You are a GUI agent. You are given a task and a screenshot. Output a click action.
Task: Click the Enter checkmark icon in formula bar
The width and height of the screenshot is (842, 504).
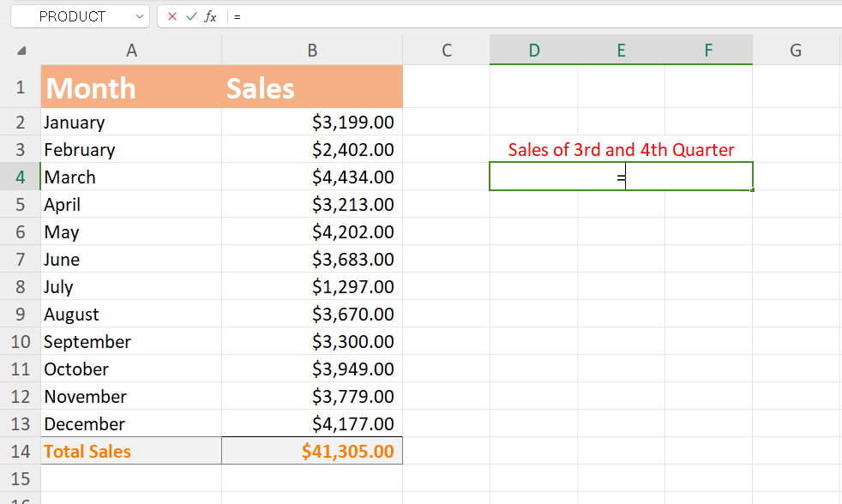(190, 15)
